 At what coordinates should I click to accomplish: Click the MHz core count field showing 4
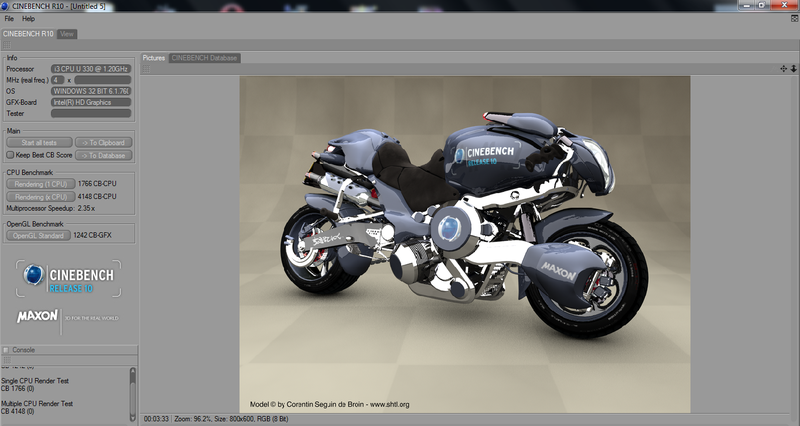pyautogui.click(x=57, y=80)
